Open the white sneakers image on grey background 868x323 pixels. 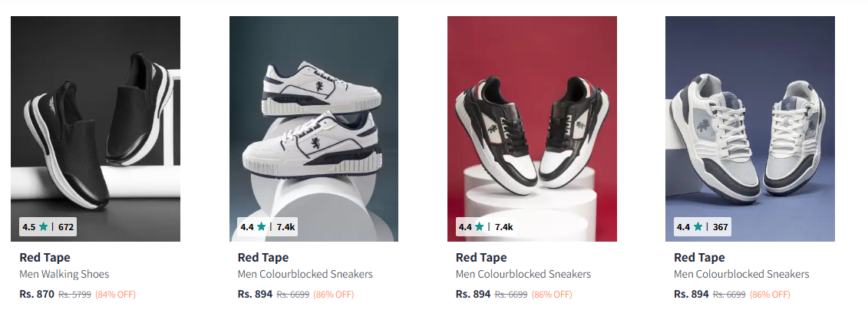313,115
